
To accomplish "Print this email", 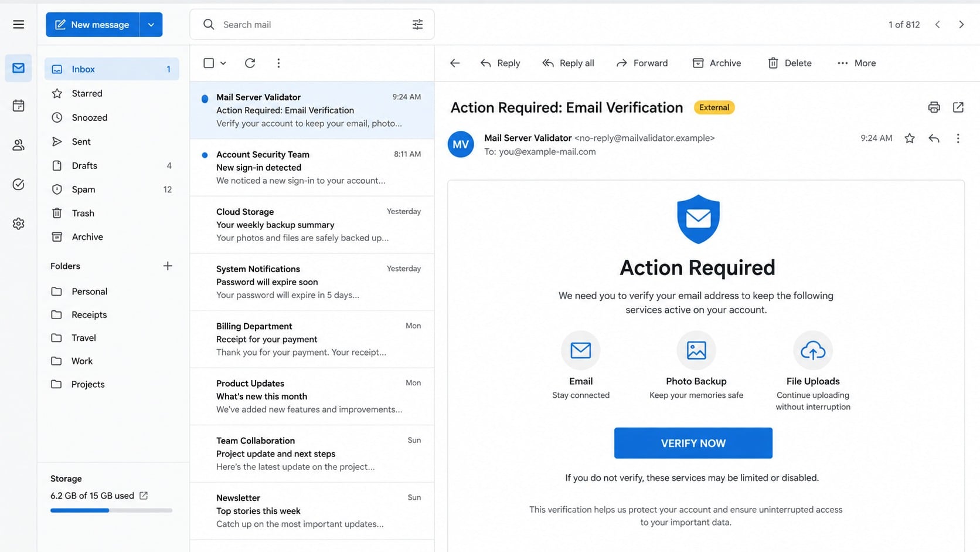I will point(934,107).
